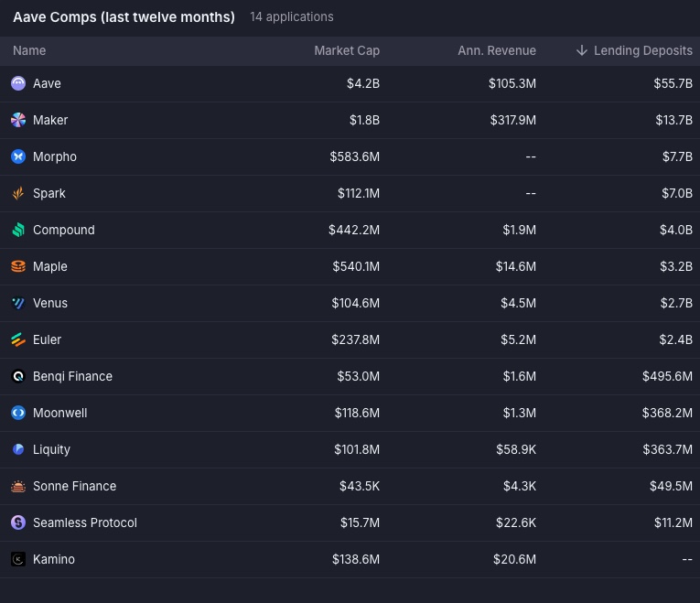
Task: Click the Venus logo icon
Action: (18, 303)
